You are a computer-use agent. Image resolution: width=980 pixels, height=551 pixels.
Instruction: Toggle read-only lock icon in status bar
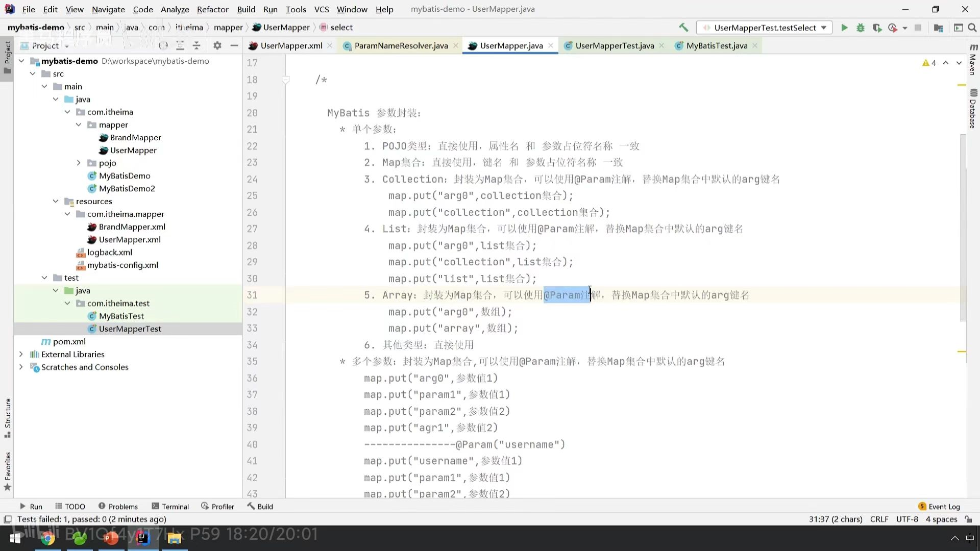pos(968,519)
